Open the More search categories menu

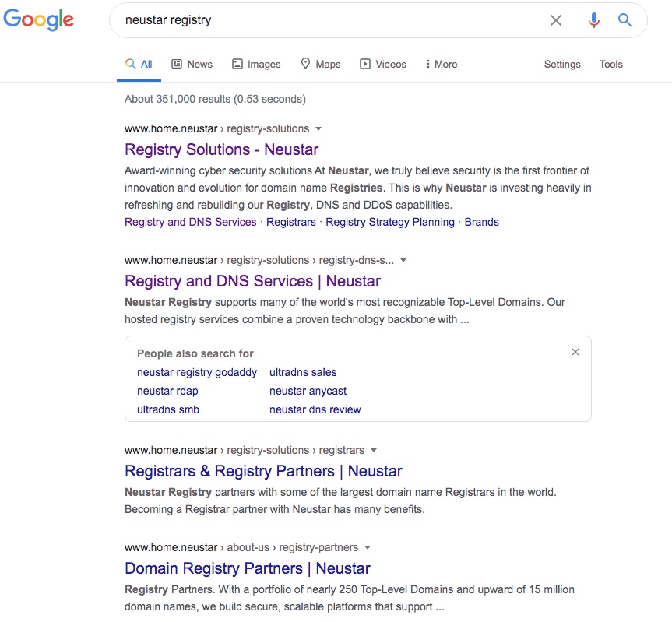(x=442, y=65)
